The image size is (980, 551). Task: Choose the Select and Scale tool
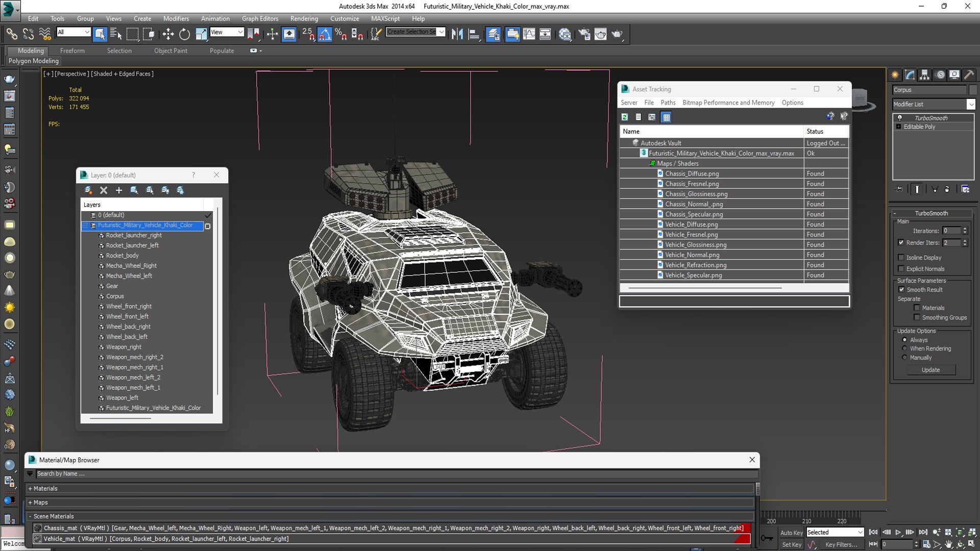(201, 34)
